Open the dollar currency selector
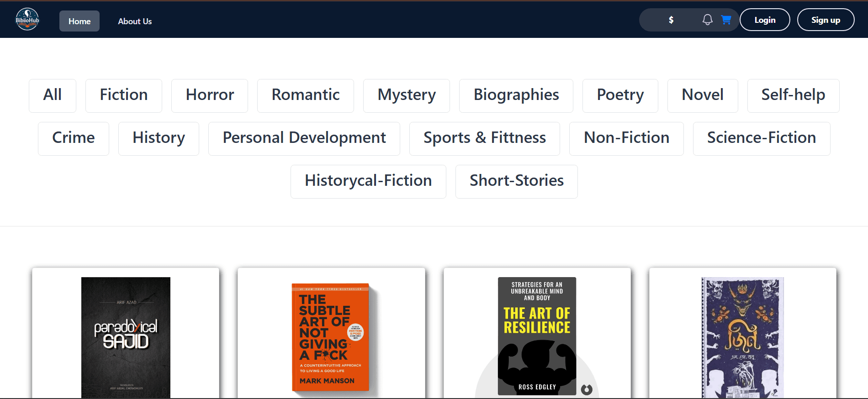 coord(671,20)
